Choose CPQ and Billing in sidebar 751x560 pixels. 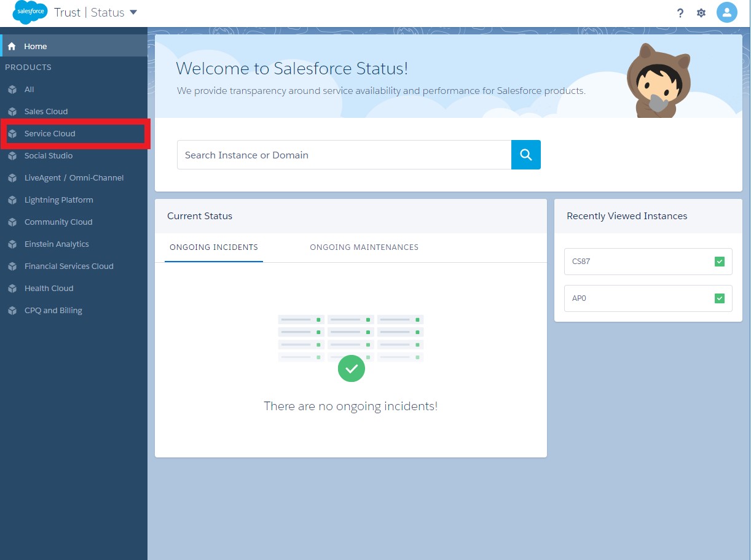53,311
